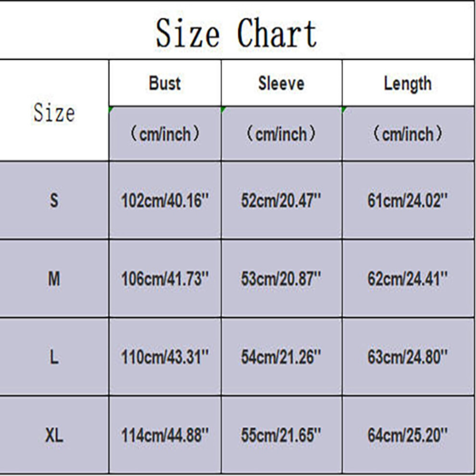Click the 110cm/43.31'' bust cell
The height and width of the screenshot is (476, 476).
tap(165, 357)
